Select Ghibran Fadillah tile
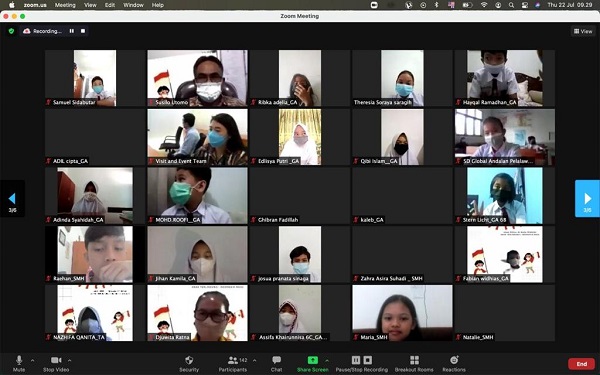 coord(300,196)
